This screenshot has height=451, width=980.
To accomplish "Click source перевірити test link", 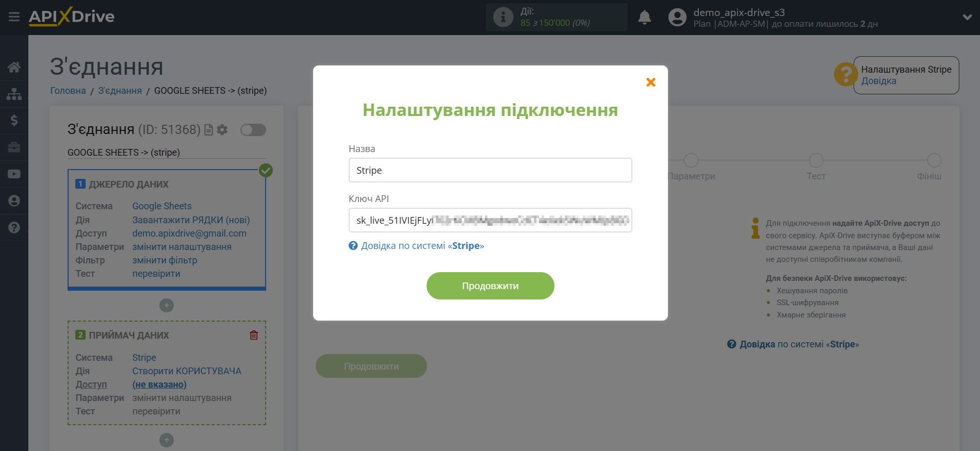I will 156,274.
